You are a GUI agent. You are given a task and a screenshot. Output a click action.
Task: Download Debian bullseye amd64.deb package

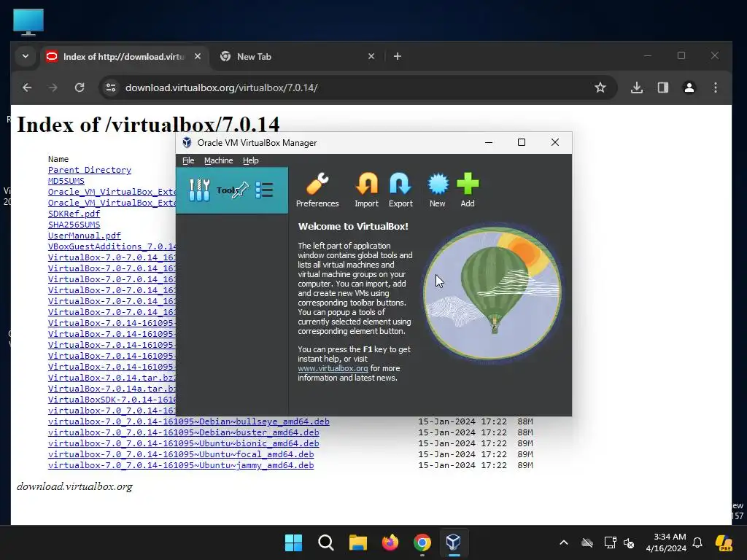click(189, 422)
